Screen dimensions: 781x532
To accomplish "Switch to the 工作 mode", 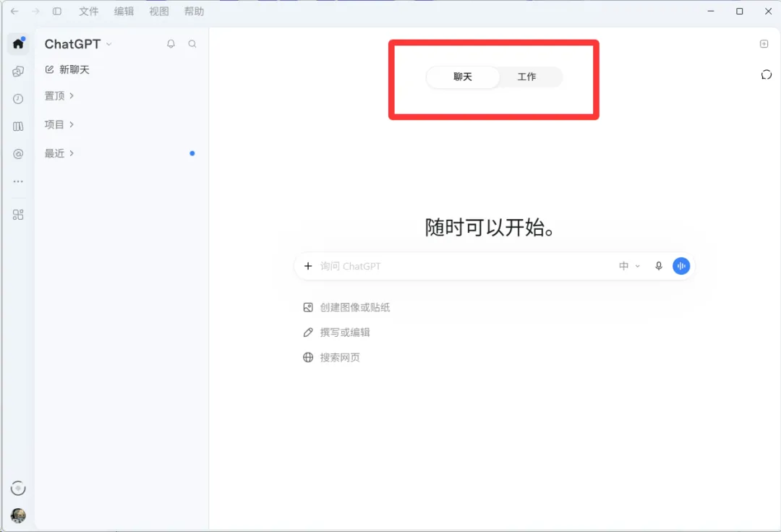I will click(x=527, y=77).
